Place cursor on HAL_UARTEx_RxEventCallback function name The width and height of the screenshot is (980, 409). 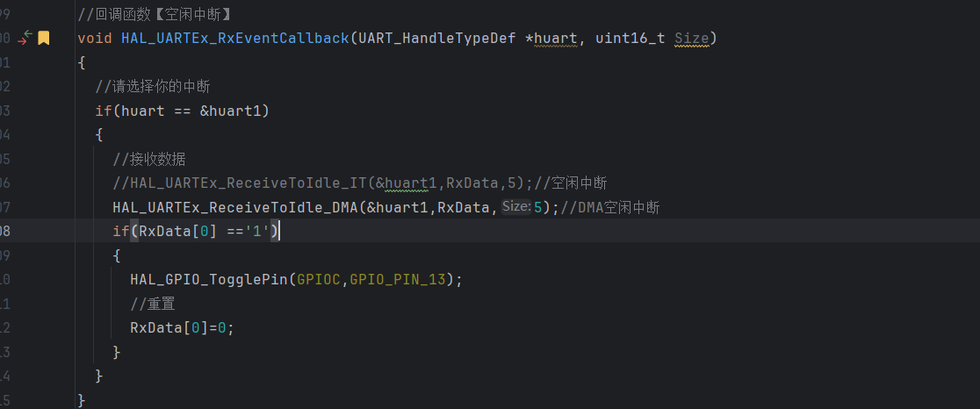coord(235,39)
